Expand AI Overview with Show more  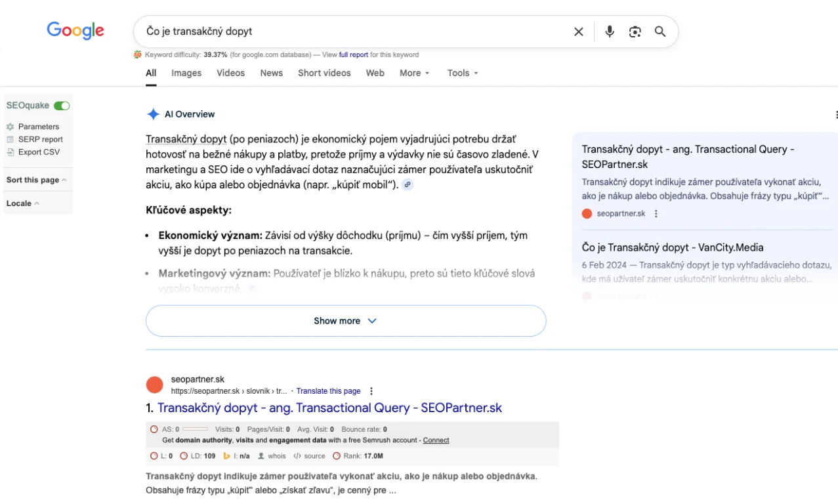point(346,321)
